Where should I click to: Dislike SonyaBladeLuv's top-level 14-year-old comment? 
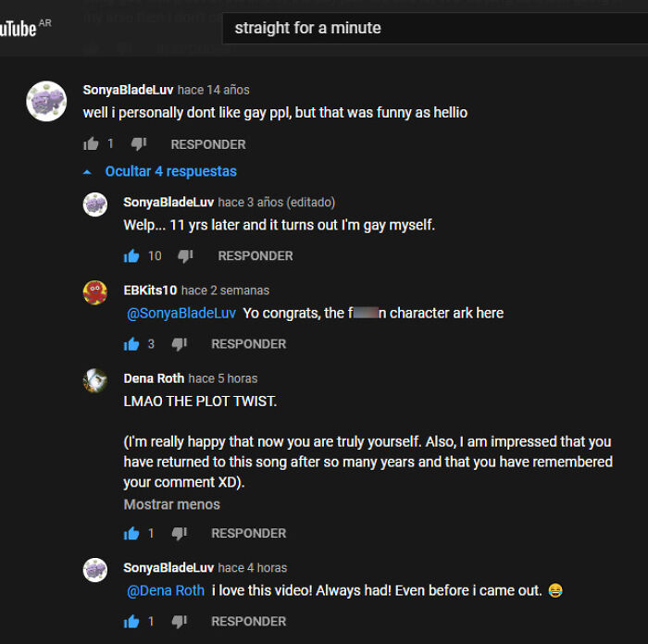pos(139,143)
